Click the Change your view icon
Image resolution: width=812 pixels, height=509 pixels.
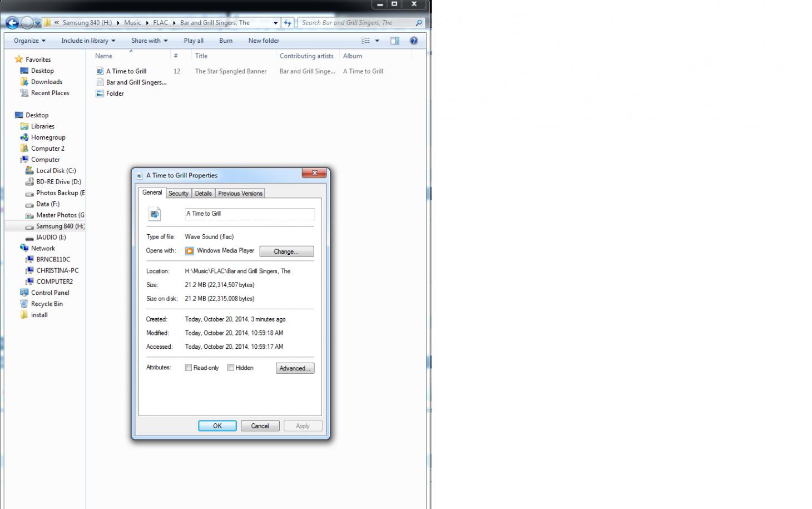[x=365, y=41]
